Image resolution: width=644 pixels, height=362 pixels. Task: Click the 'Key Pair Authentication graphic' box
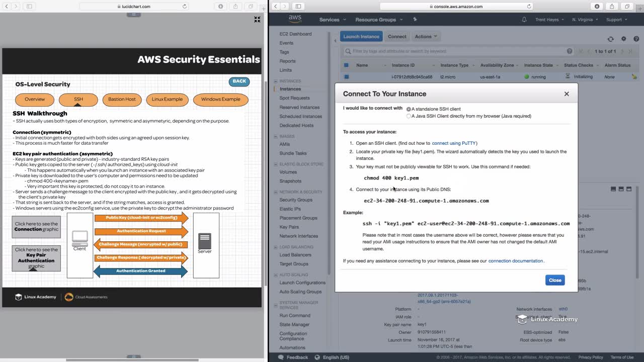36,258
